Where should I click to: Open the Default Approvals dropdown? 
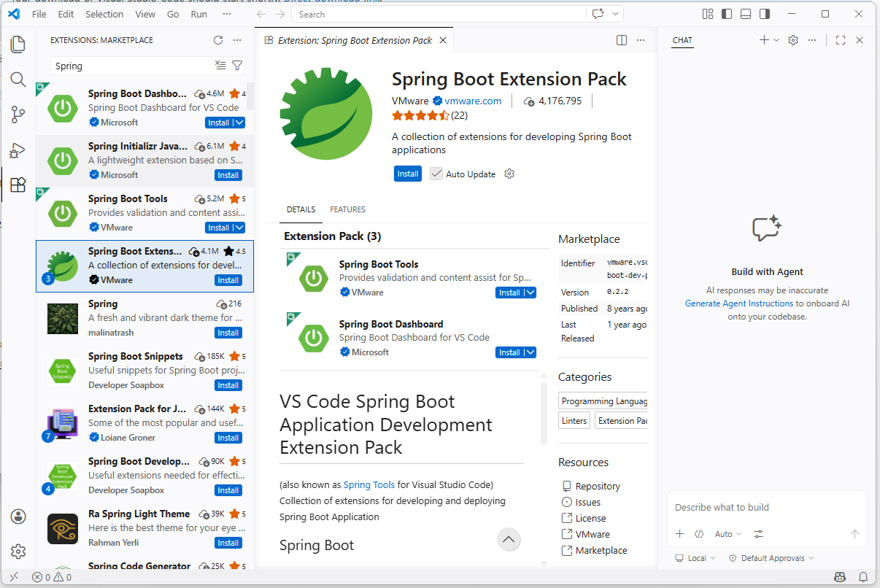tap(771, 558)
